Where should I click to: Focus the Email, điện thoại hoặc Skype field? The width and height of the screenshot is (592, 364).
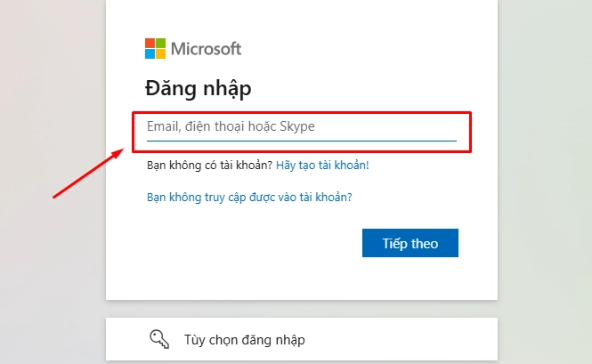(302, 127)
